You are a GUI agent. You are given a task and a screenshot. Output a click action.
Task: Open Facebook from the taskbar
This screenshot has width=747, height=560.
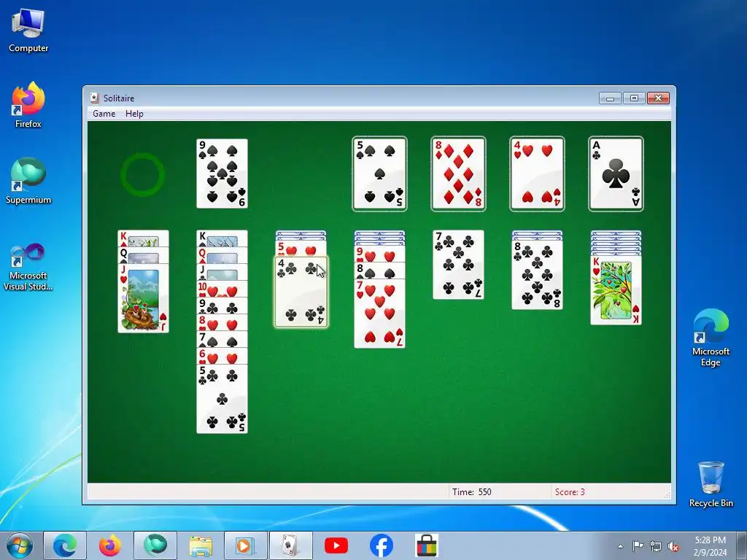coord(381,545)
